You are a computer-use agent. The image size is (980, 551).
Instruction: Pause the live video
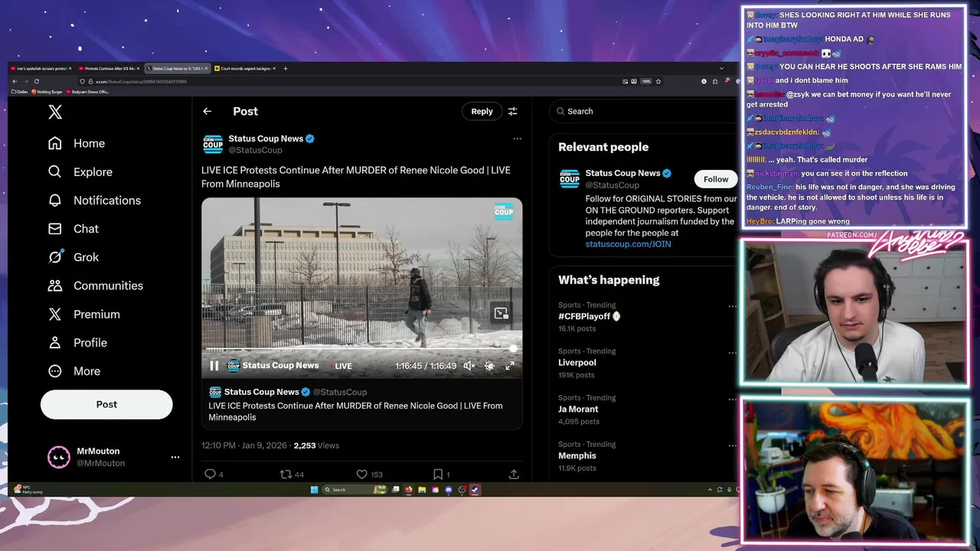click(214, 366)
